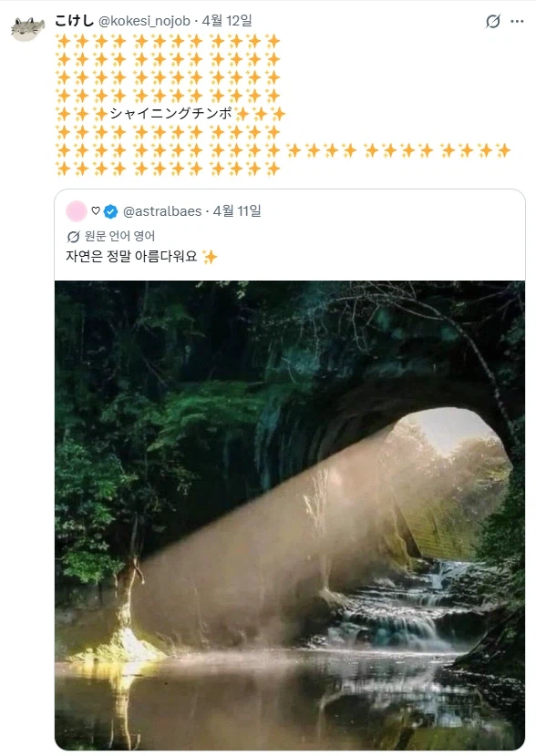Click the slashed-circle icon beside the ellipsis
This screenshot has height=756, width=536.
(492, 21)
